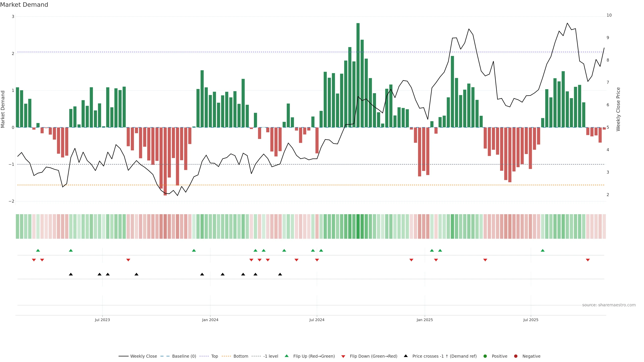This screenshot has height=362, width=644.
Task: Click the last red flip-down marker after Jul 2025
Action: pyautogui.click(x=588, y=260)
